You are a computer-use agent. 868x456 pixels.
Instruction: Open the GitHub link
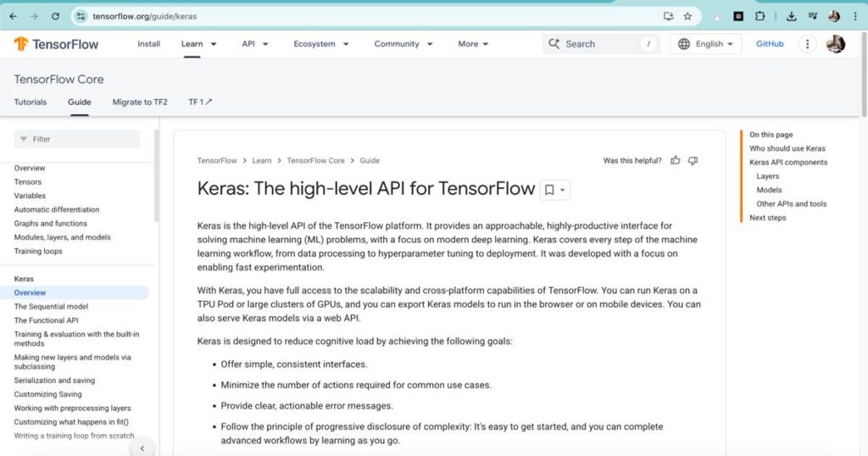pos(770,44)
